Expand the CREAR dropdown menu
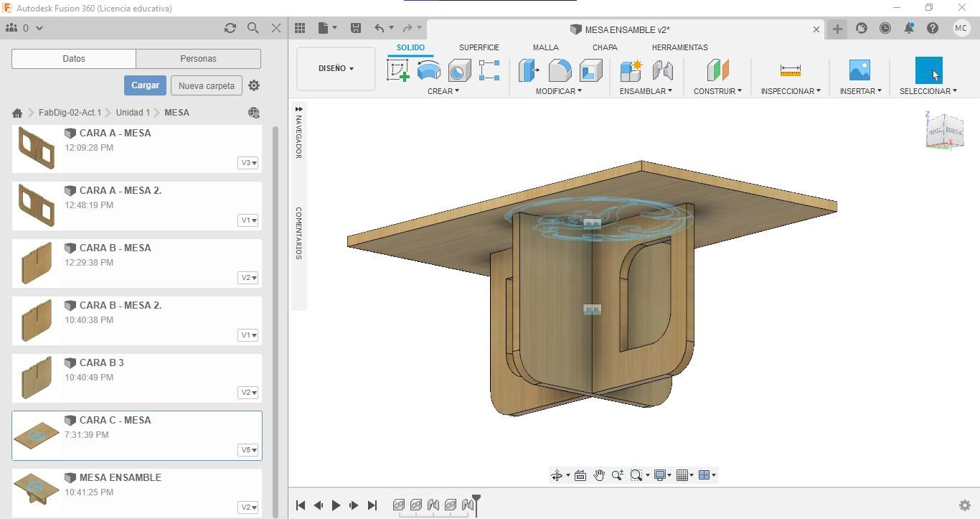 [443, 91]
